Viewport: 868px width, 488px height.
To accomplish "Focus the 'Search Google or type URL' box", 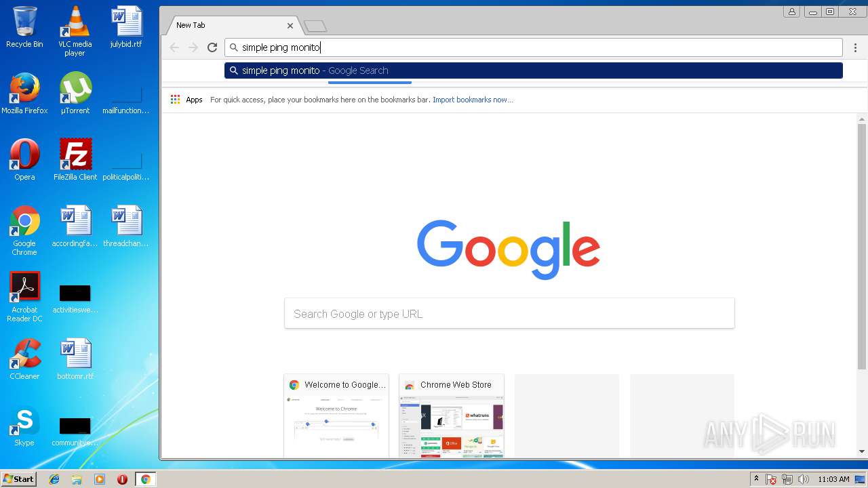I will click(x=509, y=314).
